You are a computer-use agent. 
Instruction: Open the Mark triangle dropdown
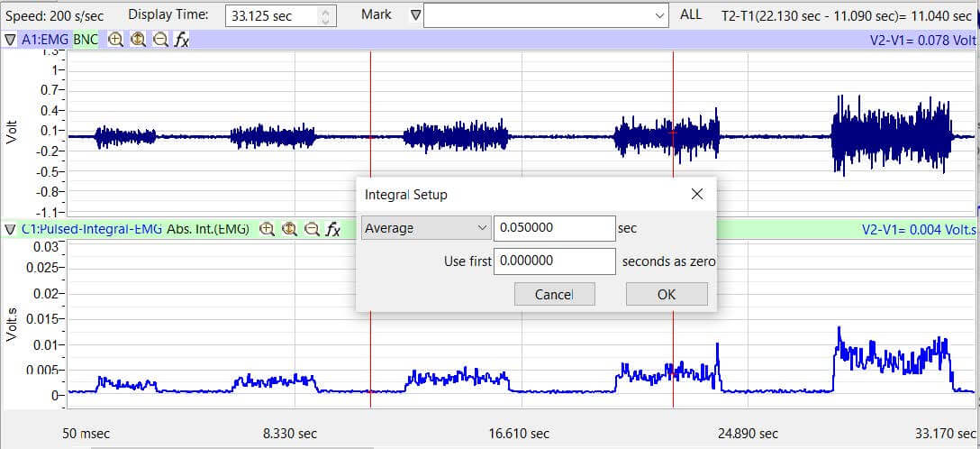414,15
